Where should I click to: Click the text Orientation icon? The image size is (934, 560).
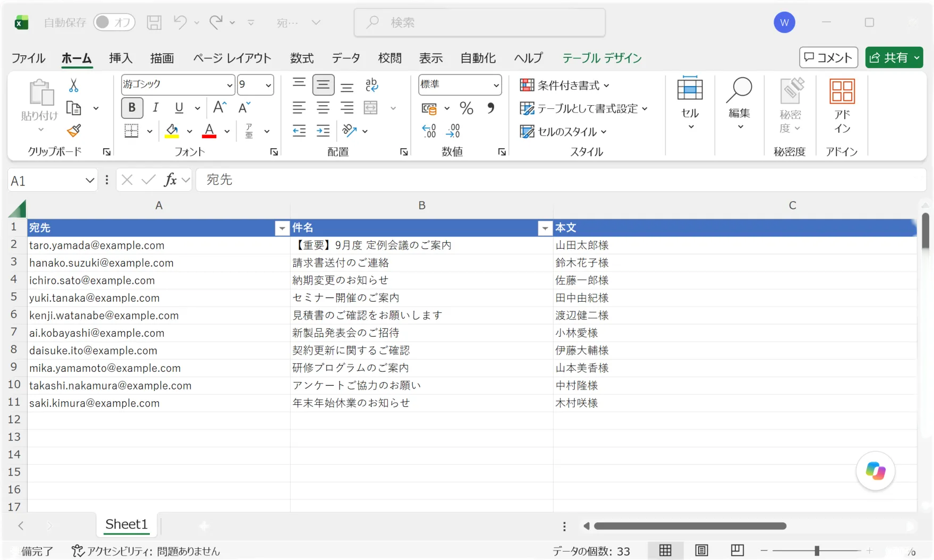coord(349,131)
